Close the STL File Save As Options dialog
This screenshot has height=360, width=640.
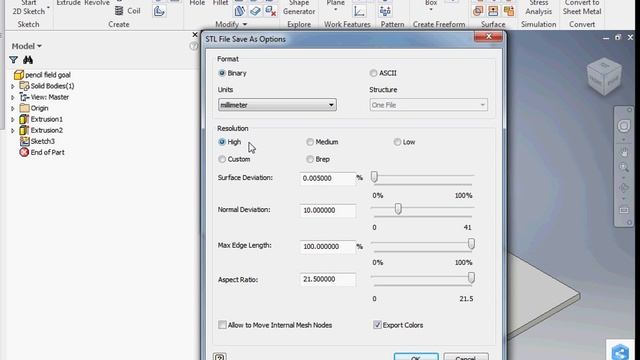pyautogui.click(x=488, y=37)
